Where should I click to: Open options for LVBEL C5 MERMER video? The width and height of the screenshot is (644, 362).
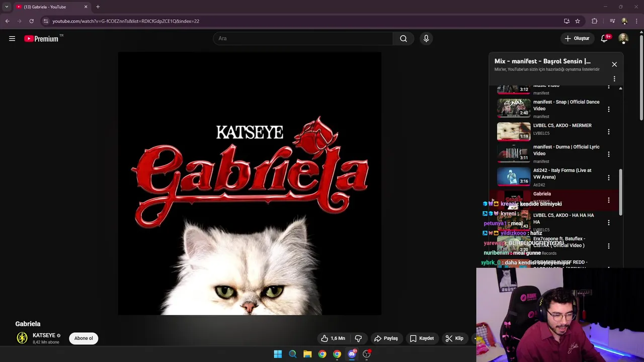click(x=609, y=132)
